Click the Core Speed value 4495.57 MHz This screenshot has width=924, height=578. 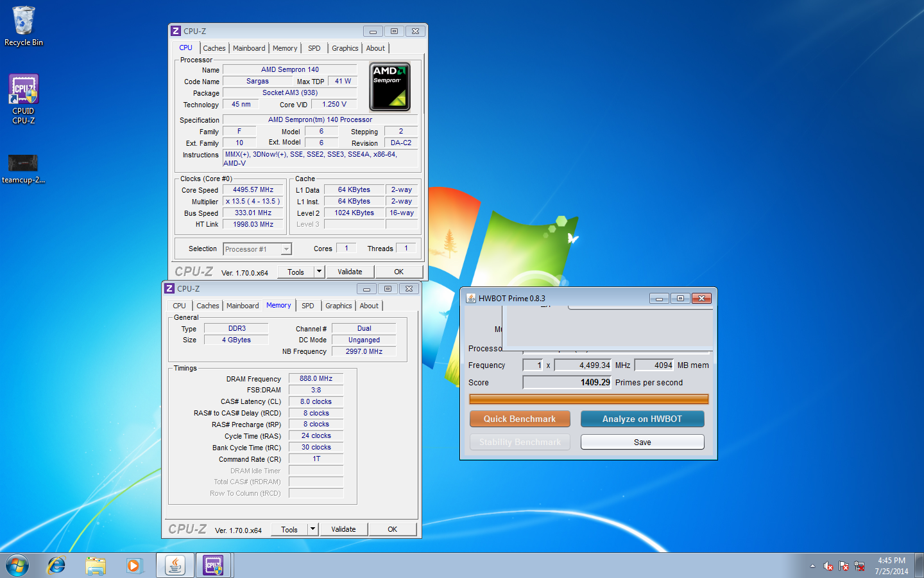point(253,189)
